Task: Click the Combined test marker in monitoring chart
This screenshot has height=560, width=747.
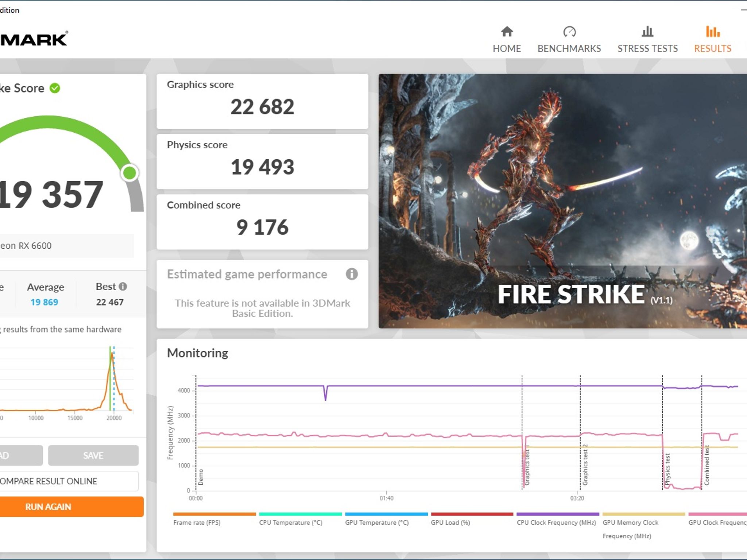Action: [x=707, y=465]
